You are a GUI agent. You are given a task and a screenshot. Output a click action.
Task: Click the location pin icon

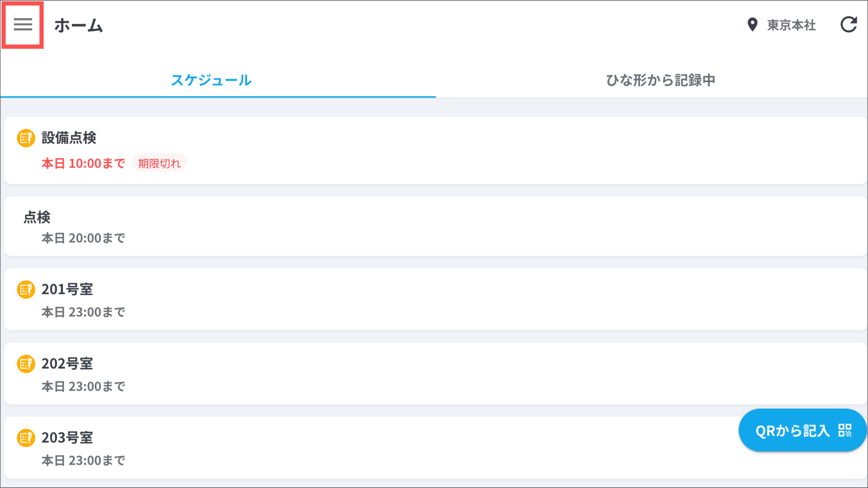click(x=752, y=25)
